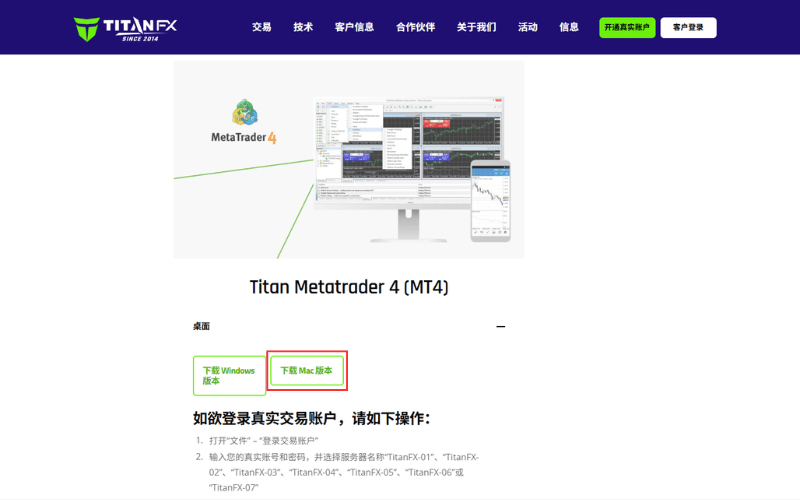
Task: Open the 合作伙伴 menu
Action: tap(415, 27)
